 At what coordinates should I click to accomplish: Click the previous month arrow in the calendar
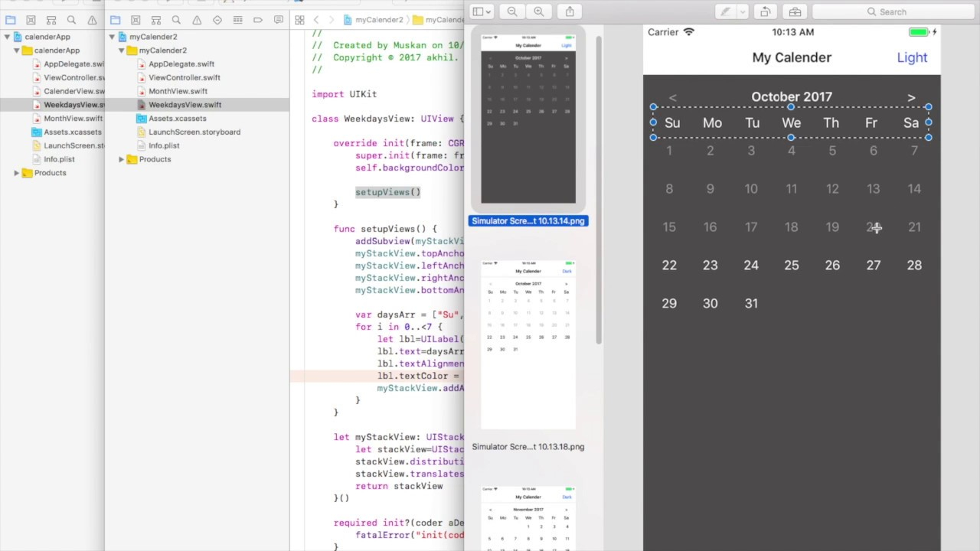(x=673, y=97)
